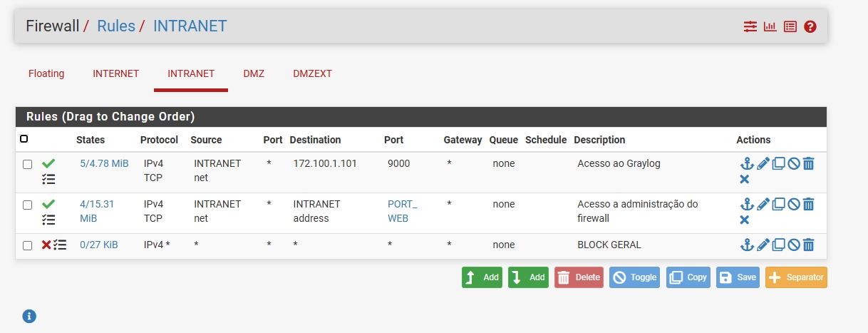The height and width of the screenshot is (333, 868).
Task: Click the orange Separator button
Action: click(796, 277)
